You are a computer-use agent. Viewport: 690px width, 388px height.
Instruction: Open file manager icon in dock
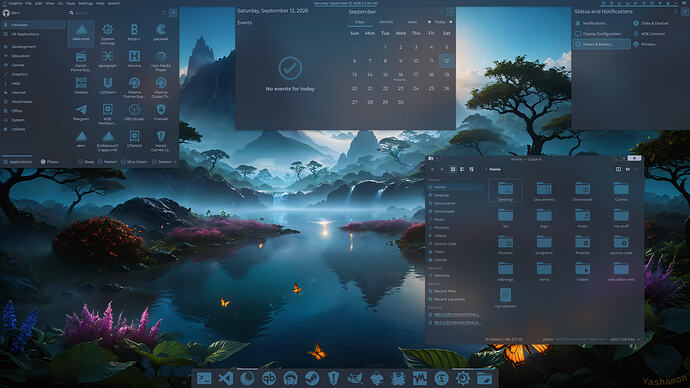click(484, 378)
